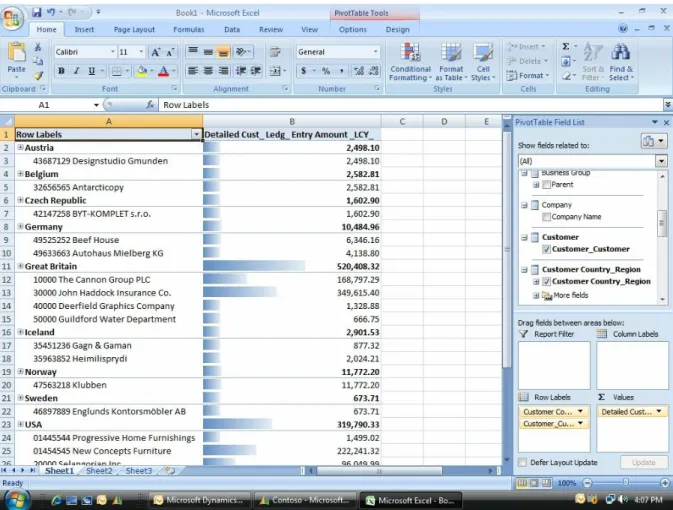This screenshot has width=673, height=510.
Task: Click the Format Painter brush icon
Action: [x=39, y=76]
